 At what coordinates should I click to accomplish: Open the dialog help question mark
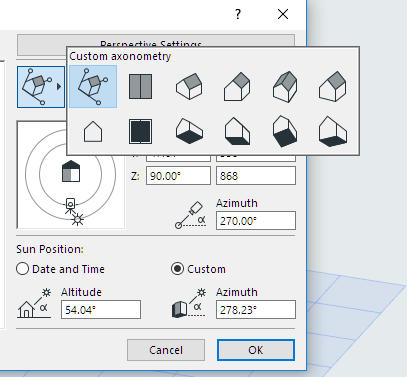coord(238,14)
